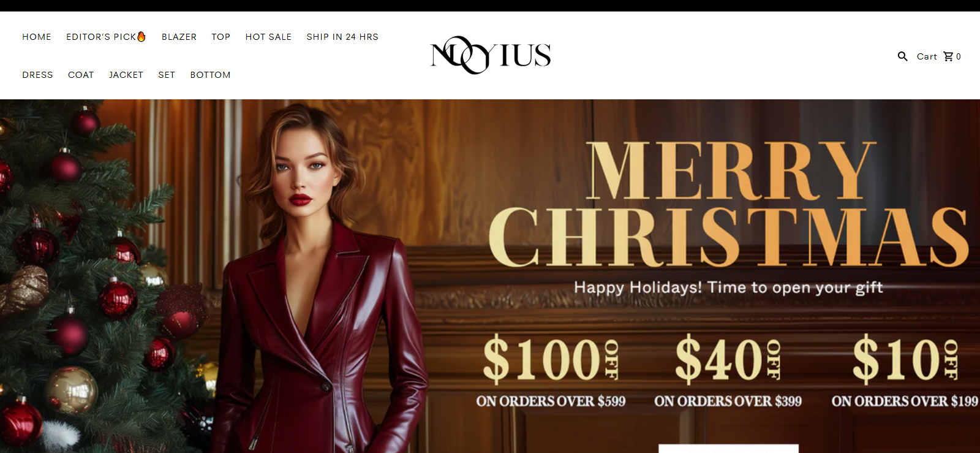Select the Top category
Image resolution: width=980 pixels, height=453 pixels.
pos(221,37)
